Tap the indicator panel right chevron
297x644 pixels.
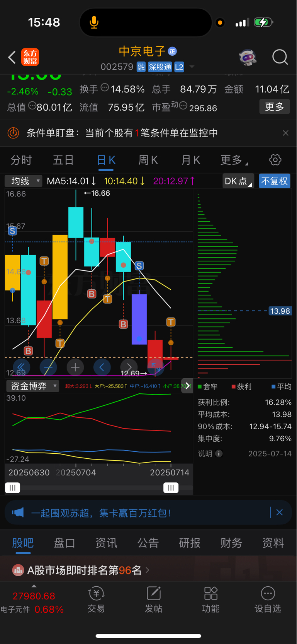click(187, 386)
